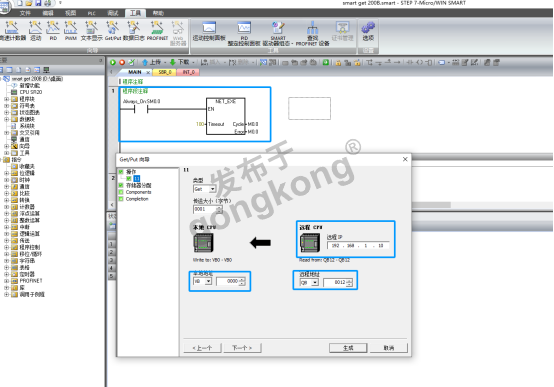Select the operation item under Operations
Viewport: 554px width, 387px height.
136,178
